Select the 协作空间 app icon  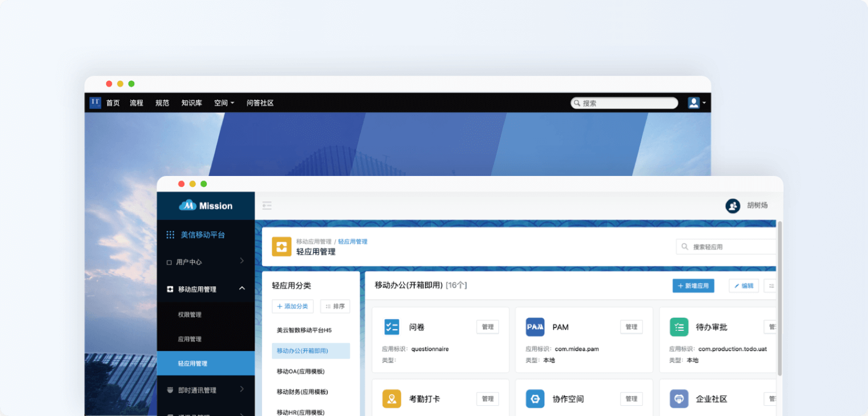[x=535, y=399]
